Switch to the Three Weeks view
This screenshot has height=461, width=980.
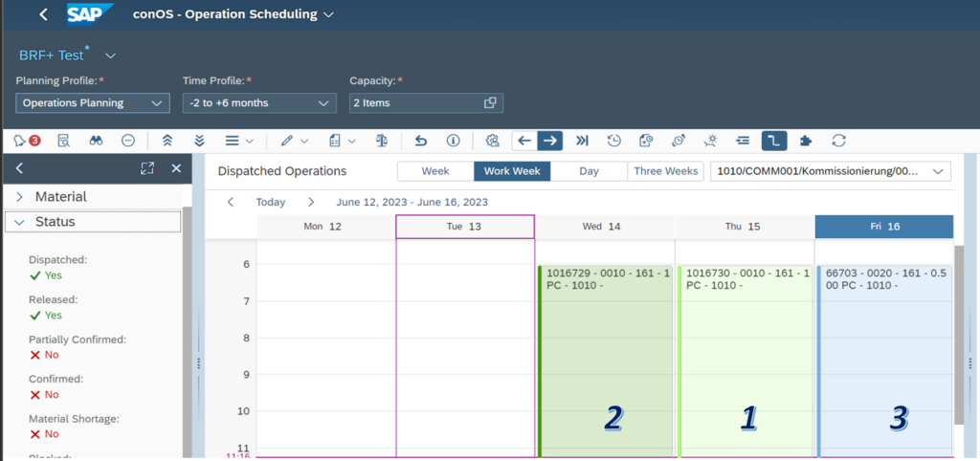click(665, 171)
